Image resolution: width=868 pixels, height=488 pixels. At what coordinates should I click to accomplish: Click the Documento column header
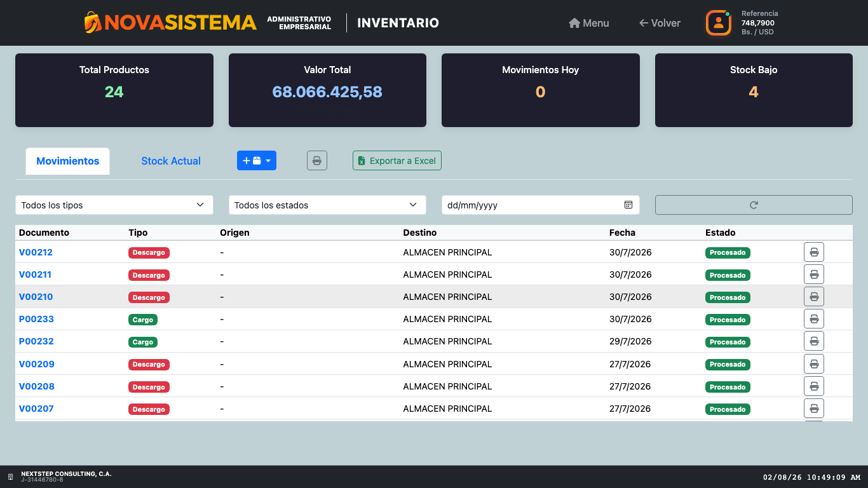click(44, 233)
